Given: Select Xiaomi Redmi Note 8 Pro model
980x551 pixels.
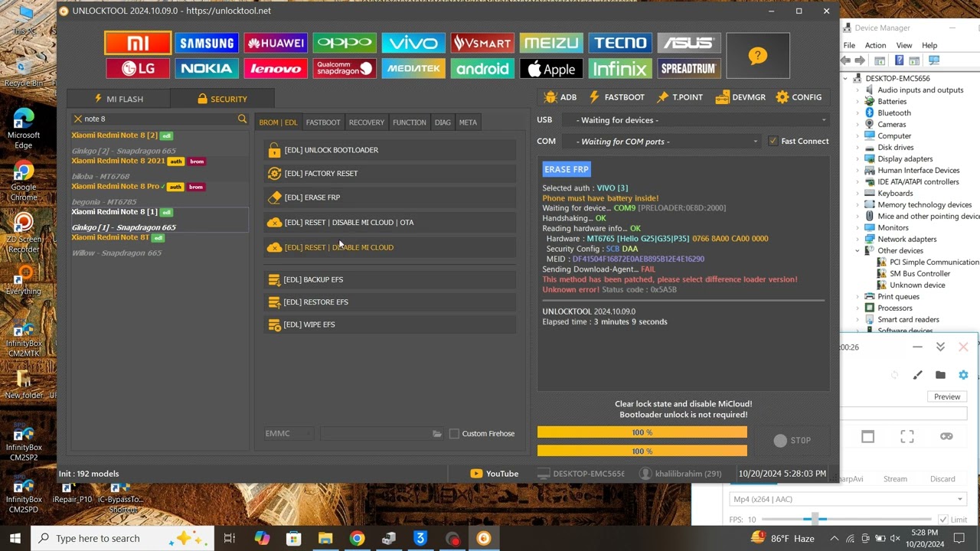Looking at the screenshot, I should coord(158,193).
